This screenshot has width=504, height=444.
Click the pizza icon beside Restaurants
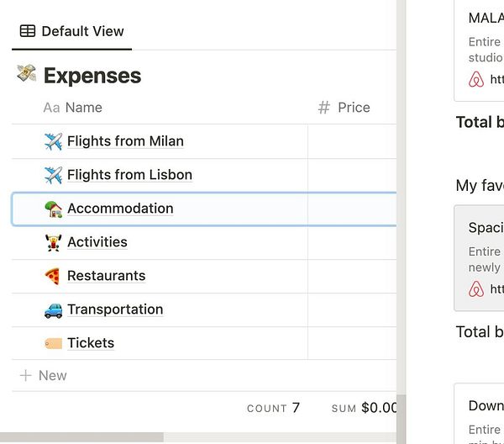click(53, 276)
